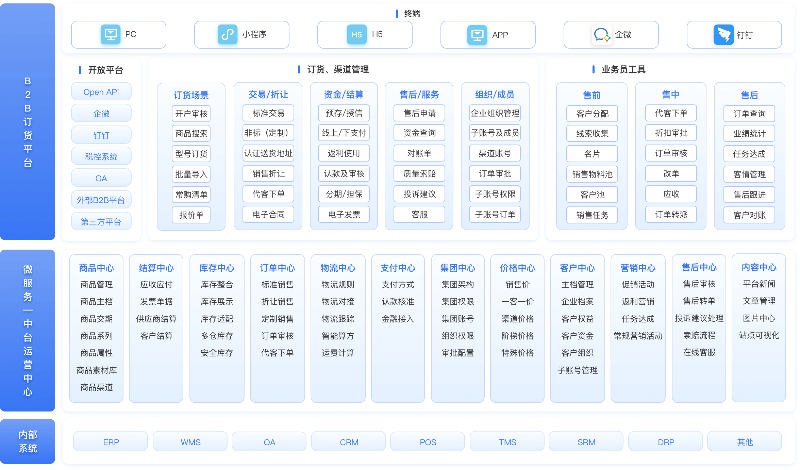800x470 pixels.
Task: Click the 企微 chat bubble icon
Action: (x=602, y=35)
